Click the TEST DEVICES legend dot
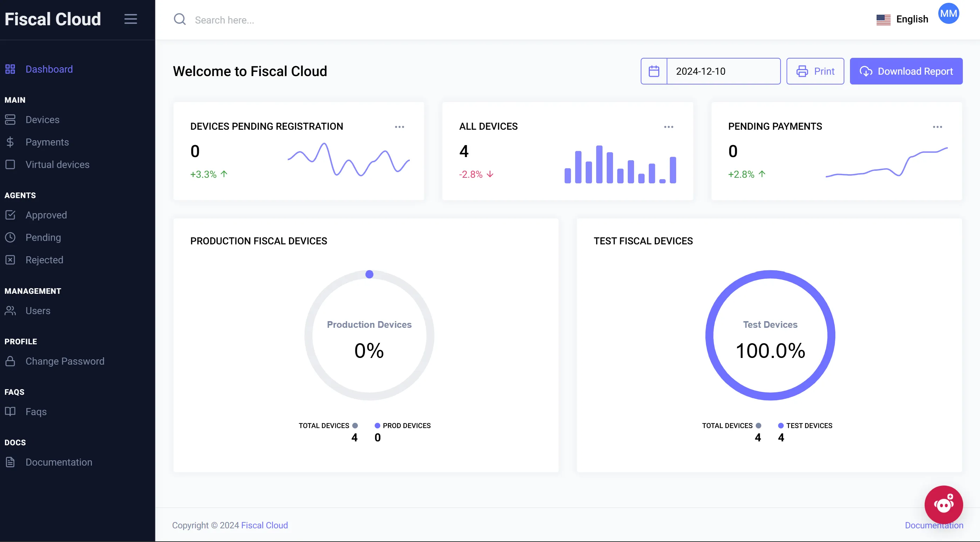 click(x=781, y=426)
